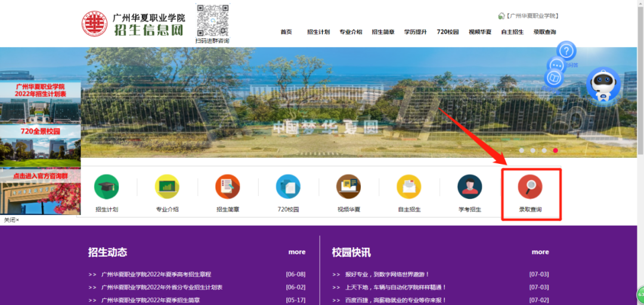Click the [06-02] date in 招生动态

[296, 287]
